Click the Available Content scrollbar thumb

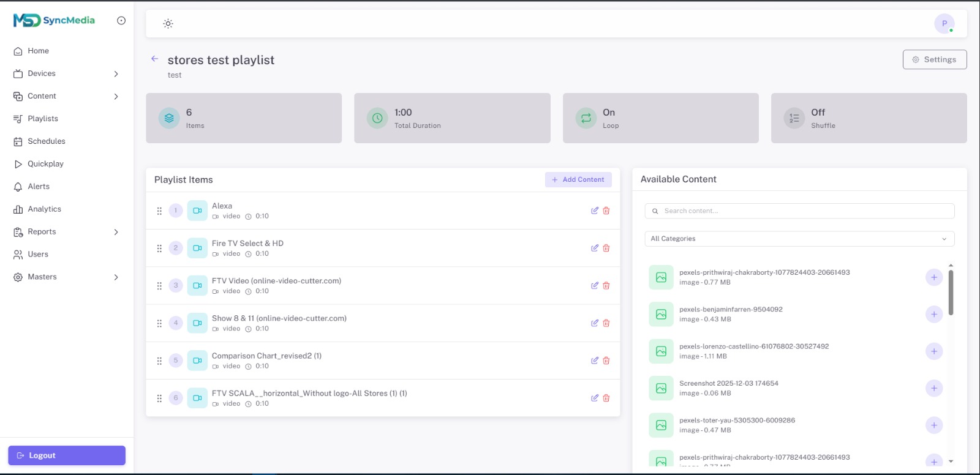(951, 293)
